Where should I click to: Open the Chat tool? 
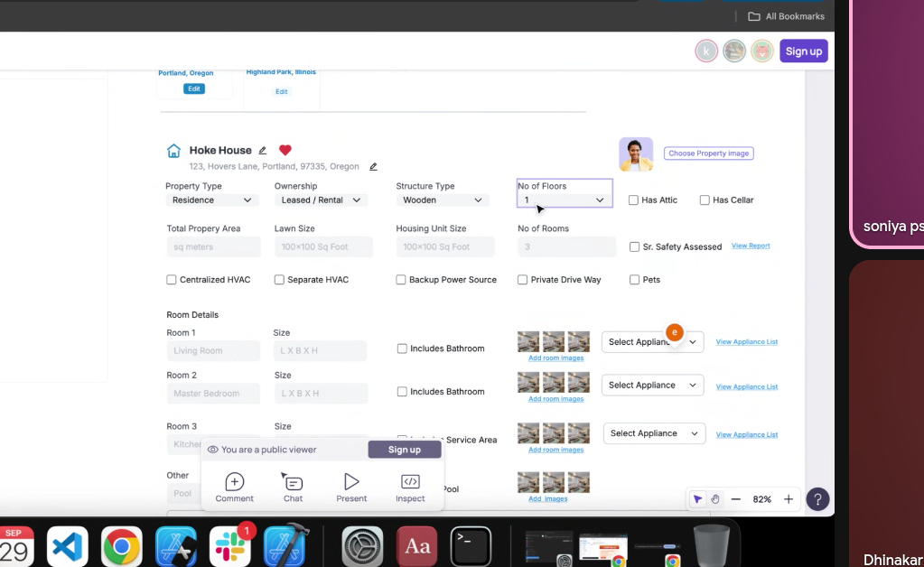(x=293, y=482)
